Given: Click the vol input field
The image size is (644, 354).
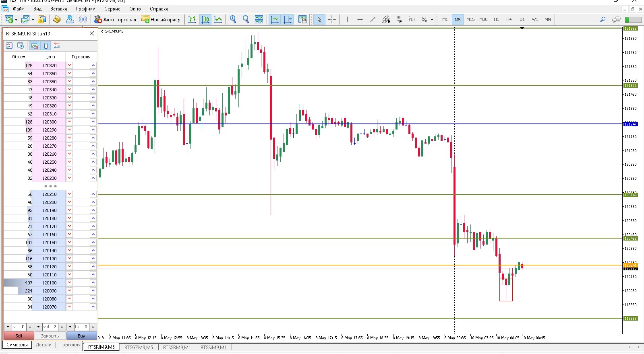Looking at the screenshot, I should (x=50, y=327).
